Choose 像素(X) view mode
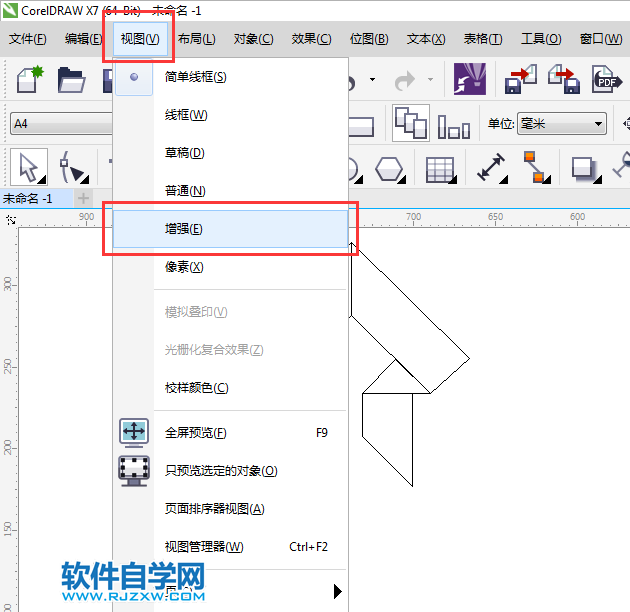This screenshot has height=612, width=630. (x=231, y=267)
